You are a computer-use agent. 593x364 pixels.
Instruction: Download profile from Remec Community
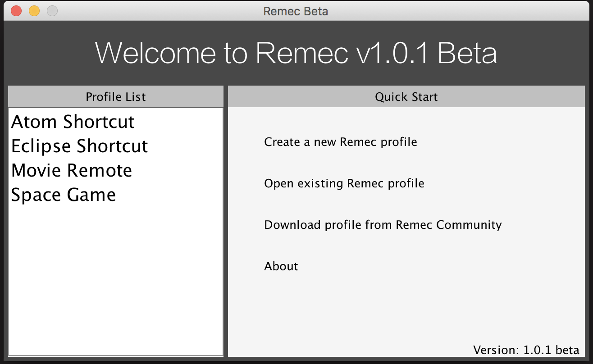383,225
